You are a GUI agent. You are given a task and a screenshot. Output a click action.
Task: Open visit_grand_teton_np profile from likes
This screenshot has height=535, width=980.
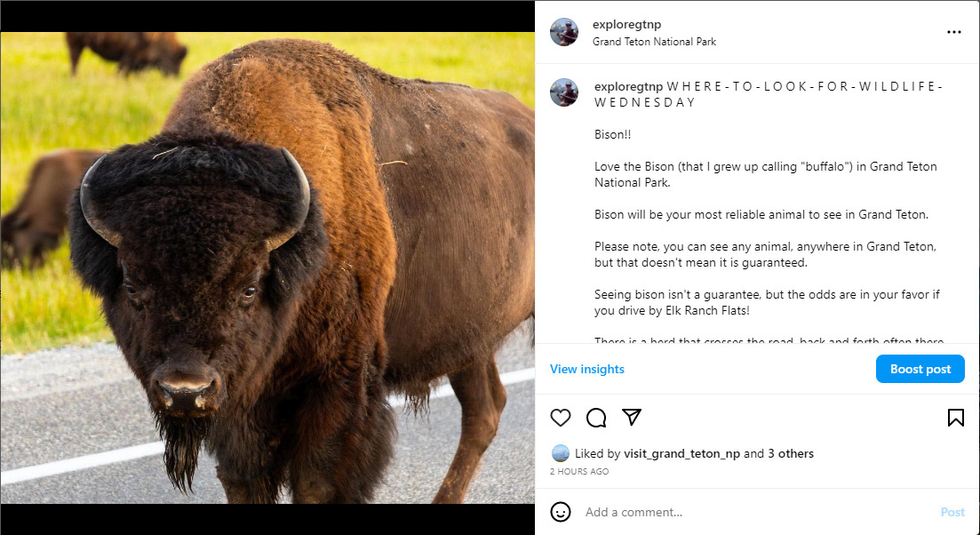coord(682,453)
